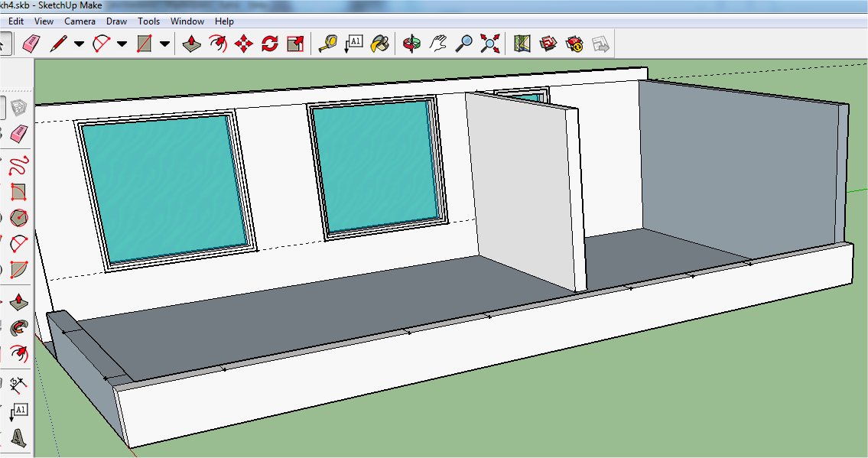Open the Camera menu
868x458 pixels.
[x=80, y=21]
